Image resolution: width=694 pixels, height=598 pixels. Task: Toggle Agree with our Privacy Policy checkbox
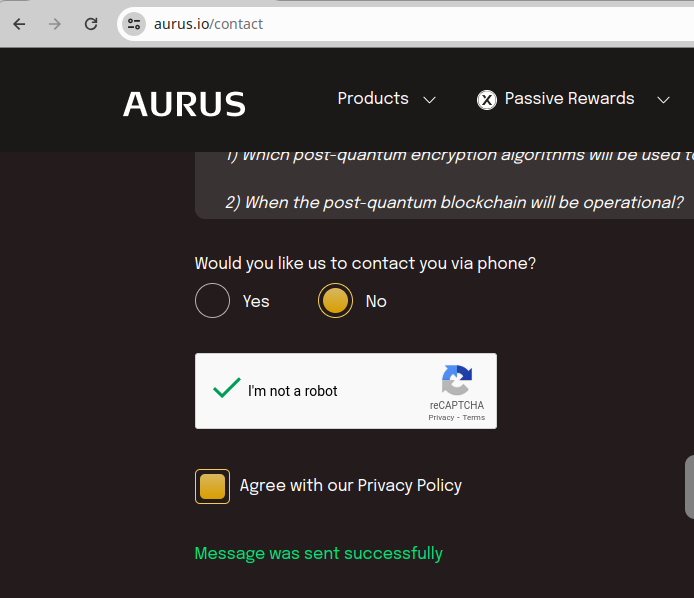click(x=212, y=486)
